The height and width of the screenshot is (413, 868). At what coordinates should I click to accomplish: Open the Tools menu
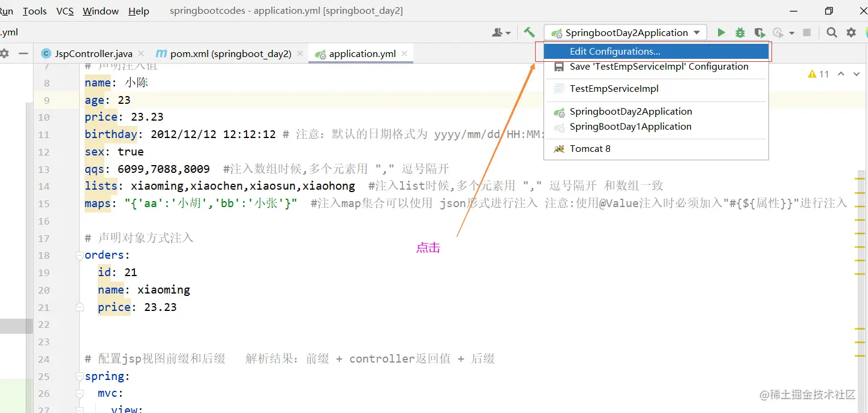point(35,11)
